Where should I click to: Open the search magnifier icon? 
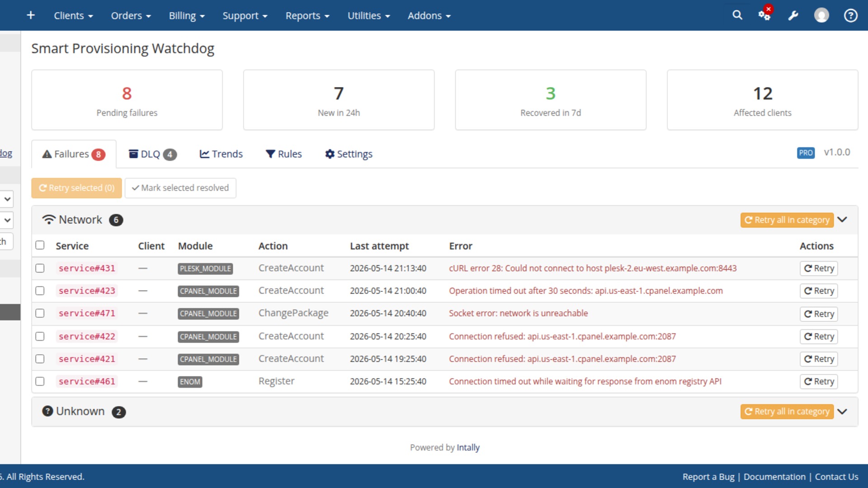pyautogui.click(x=737, y=15)
